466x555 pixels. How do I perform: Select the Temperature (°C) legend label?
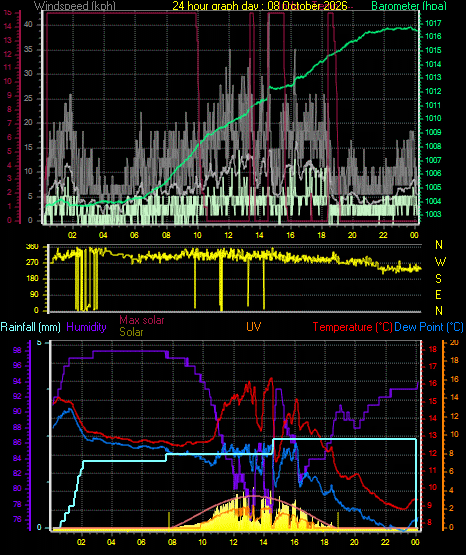click(x=352, y=327)
